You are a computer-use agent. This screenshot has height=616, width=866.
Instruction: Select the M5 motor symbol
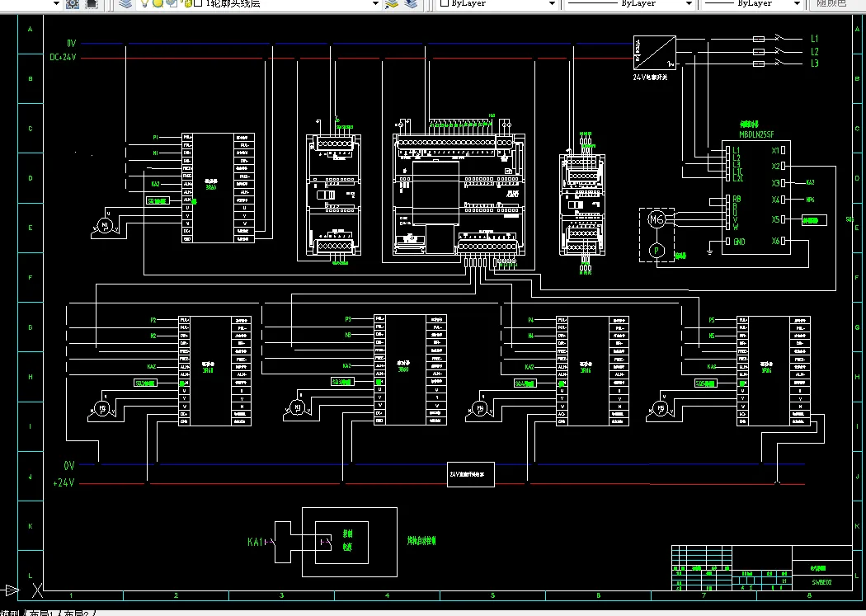coord(661,409)
